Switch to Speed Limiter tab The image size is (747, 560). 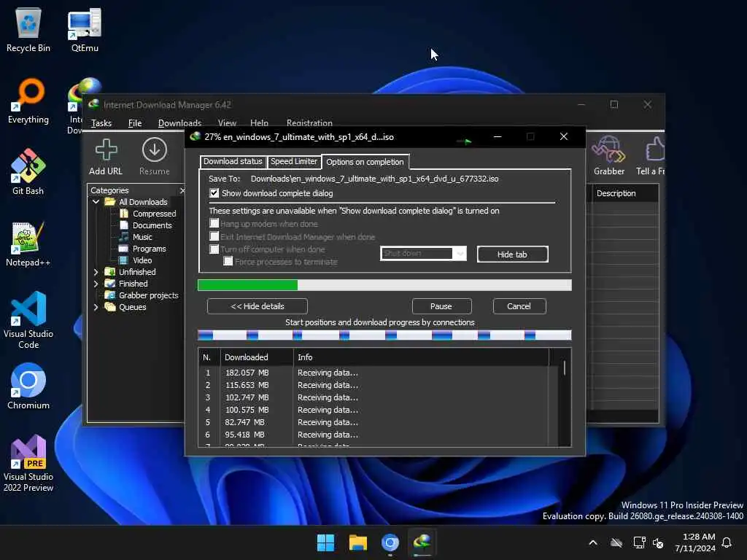(x=294, y=161)
